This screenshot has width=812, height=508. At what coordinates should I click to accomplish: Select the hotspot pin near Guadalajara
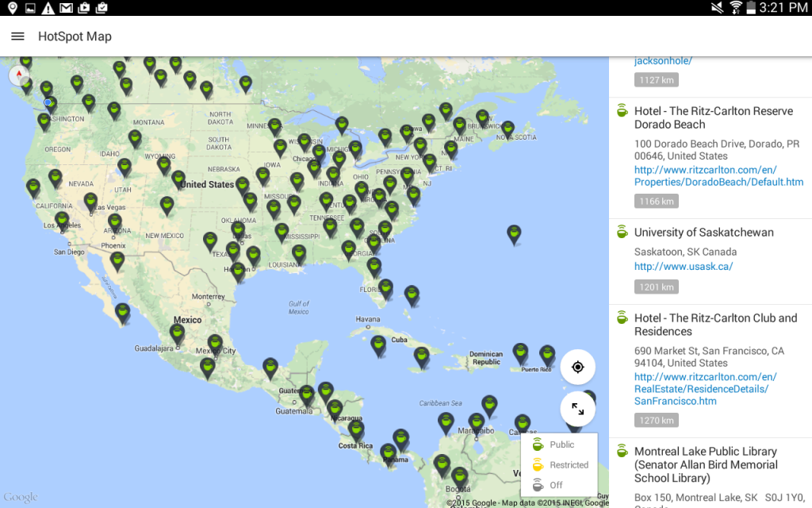177,333
